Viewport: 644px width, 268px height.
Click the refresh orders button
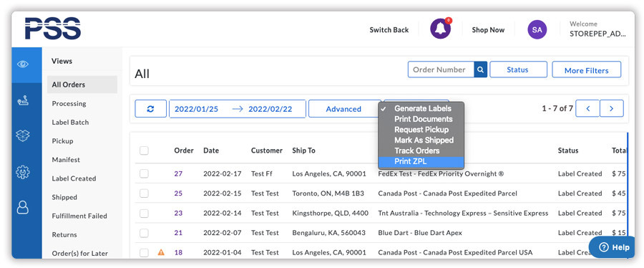click(x=151, y=109)
